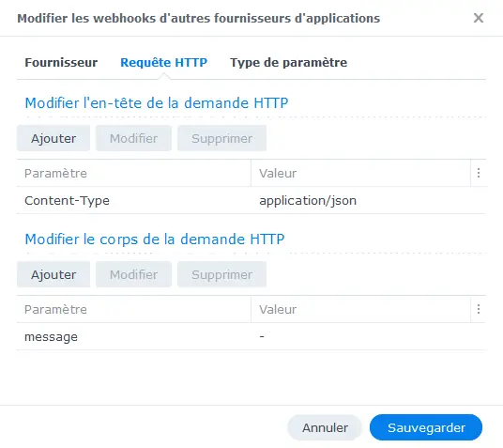This screenshot has height=448, width=503.
Task: Click Supprimer in the HTTP header section
Action: [x=222, y=138]
